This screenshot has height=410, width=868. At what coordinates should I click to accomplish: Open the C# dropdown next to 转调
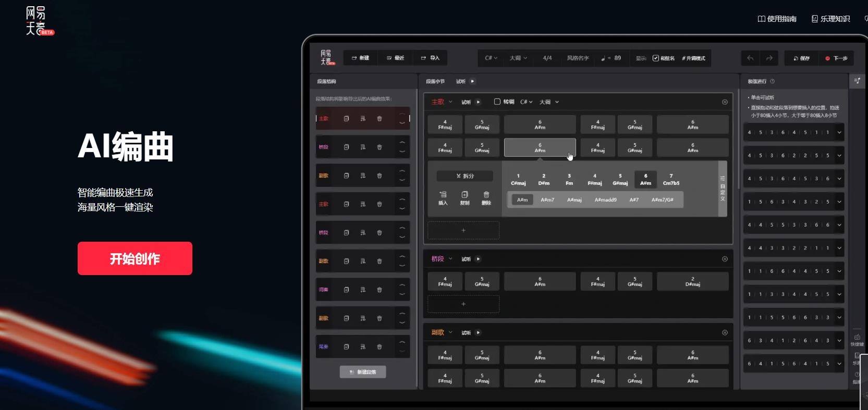pos(527,102)
